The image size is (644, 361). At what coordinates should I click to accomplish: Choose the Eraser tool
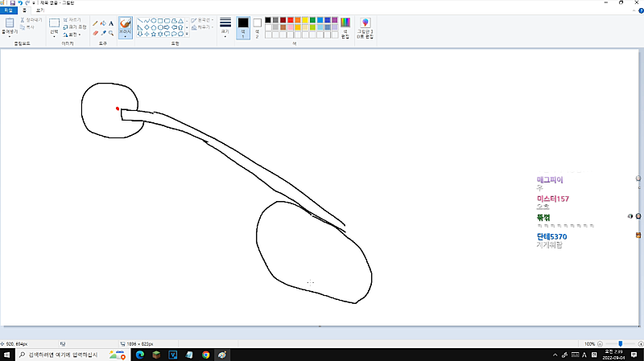(95, 33)
